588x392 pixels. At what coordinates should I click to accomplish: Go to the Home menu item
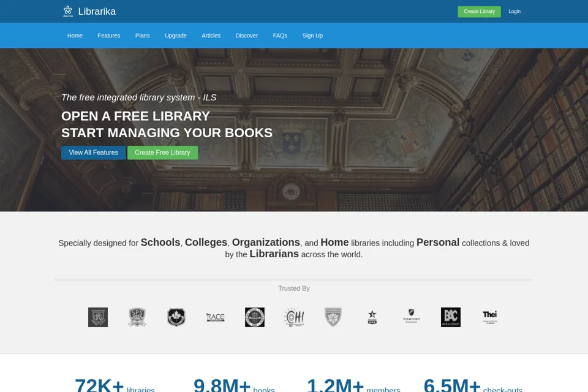75,36
